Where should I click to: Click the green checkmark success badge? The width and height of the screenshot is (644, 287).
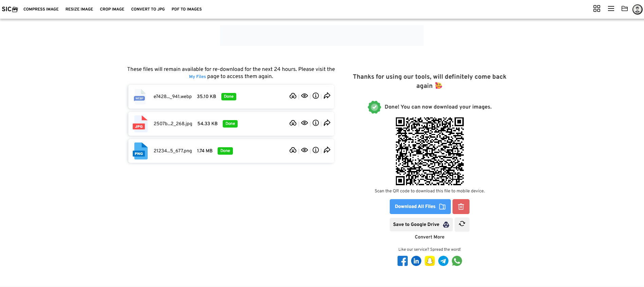374,107
